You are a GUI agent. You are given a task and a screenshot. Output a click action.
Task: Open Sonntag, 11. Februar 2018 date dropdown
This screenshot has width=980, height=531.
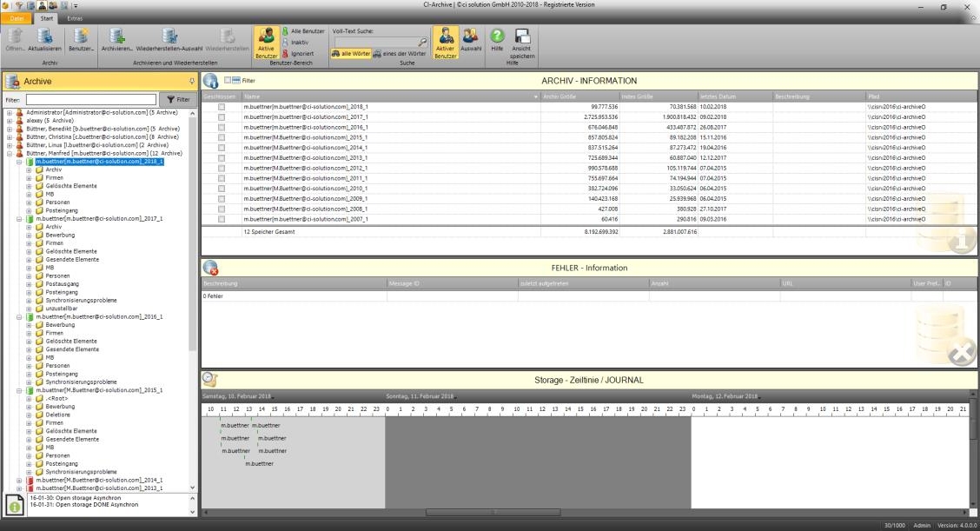[x=456, y=397]
